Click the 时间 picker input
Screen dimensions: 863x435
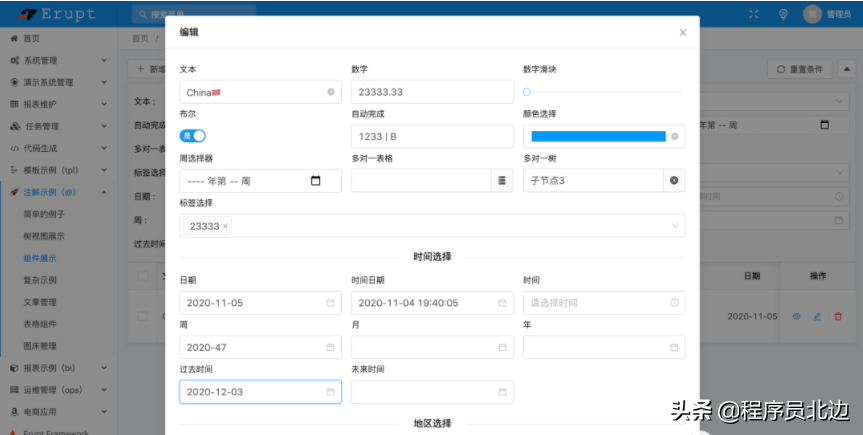pos(604,303)
